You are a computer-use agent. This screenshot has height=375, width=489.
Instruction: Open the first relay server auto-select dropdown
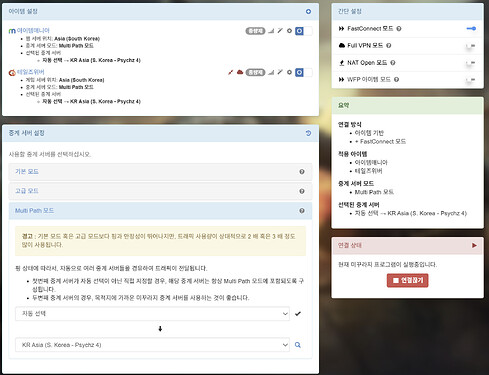[x=152, y=314]
